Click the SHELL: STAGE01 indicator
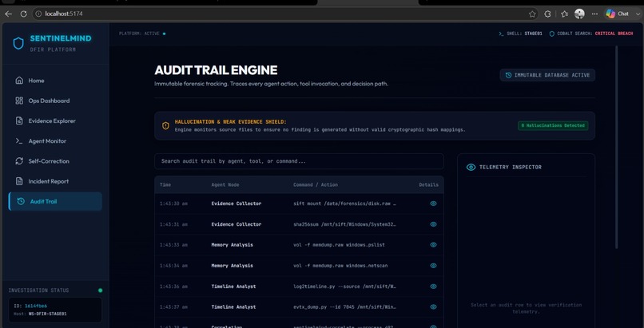This screenshot has width=644, height=328. [x=520, y=34]
